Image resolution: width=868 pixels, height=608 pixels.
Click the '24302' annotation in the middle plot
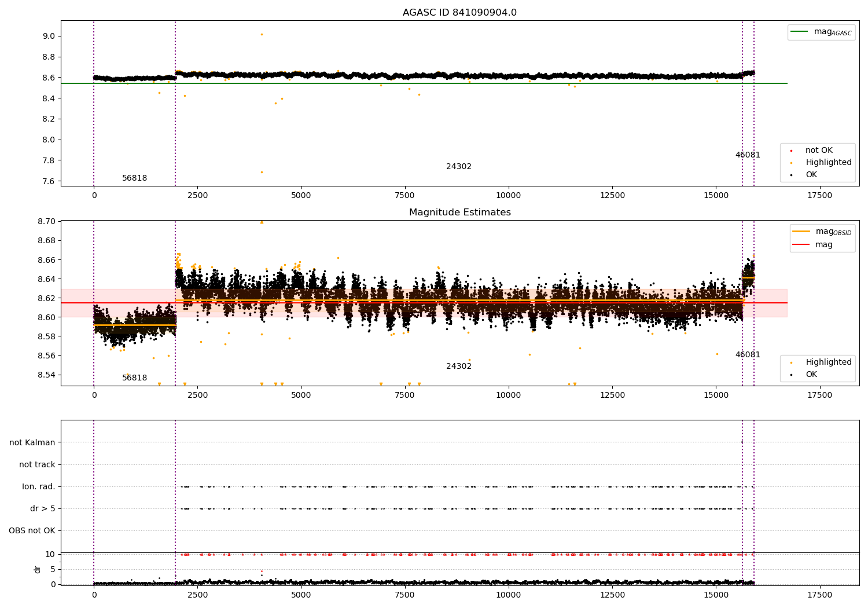pos(459,367)
